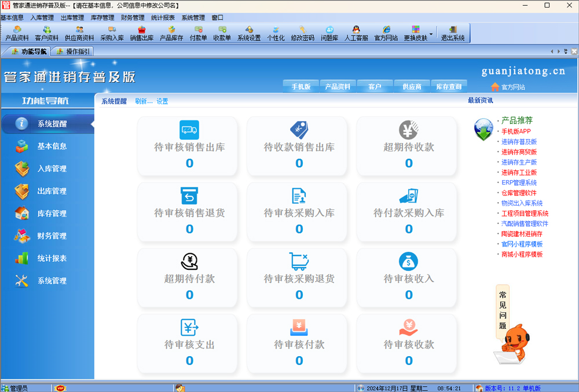Open 问题库 toolbar icon
Screen dimensions: 579x392
point(329,34)
